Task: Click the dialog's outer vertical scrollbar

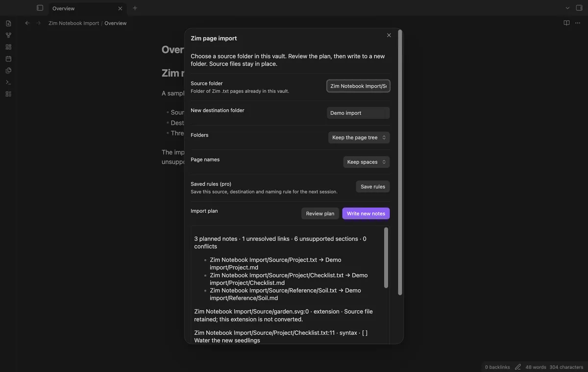Action: pyautogui.click(x=400, y=163)
